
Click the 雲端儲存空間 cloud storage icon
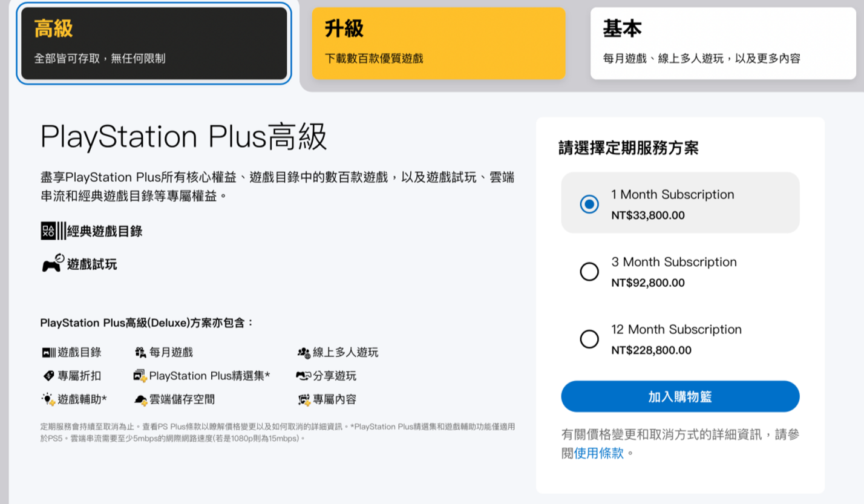(140, 399)
